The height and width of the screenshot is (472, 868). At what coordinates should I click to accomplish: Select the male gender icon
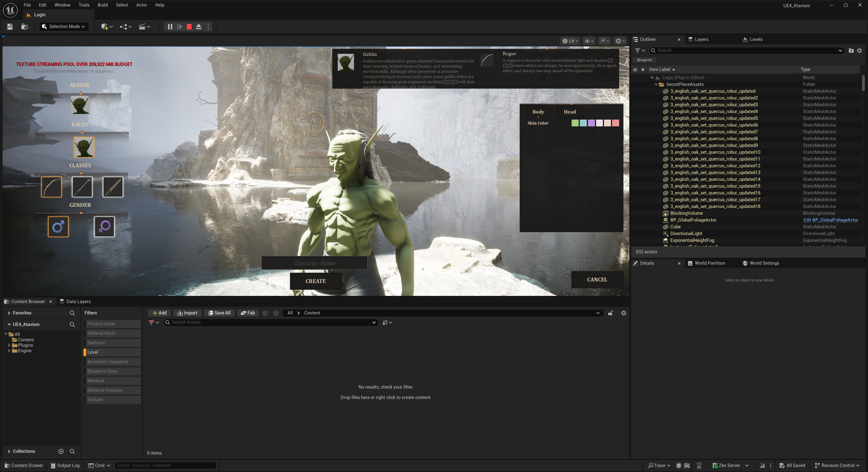point(58,227)
